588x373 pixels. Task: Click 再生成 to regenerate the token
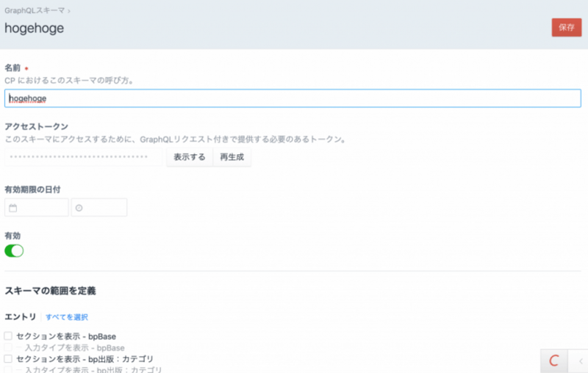pos(232,156)
